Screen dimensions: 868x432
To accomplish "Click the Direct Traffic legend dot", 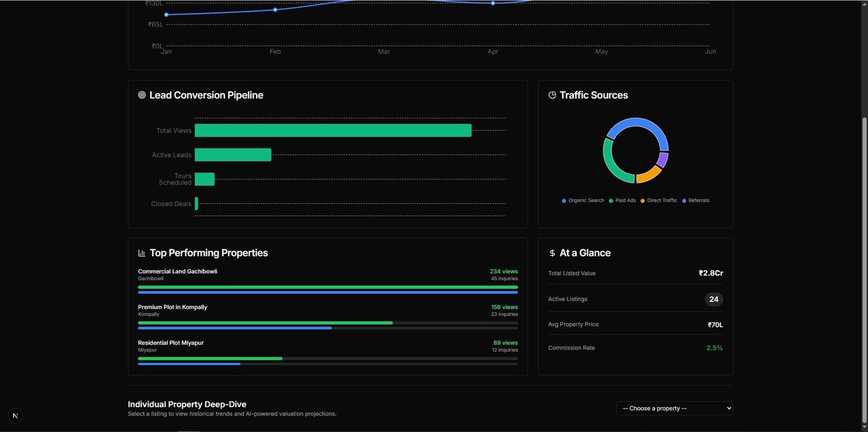I will (x=642, y=201).
